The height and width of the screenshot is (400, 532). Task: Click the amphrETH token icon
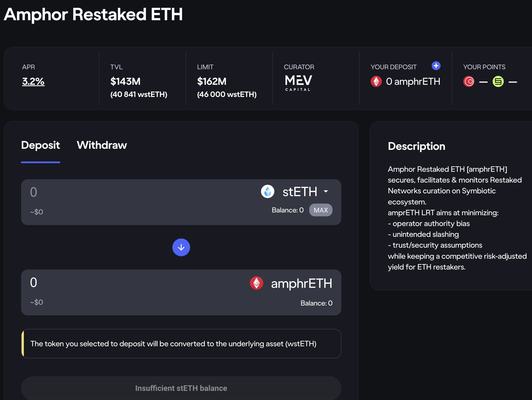257,283
